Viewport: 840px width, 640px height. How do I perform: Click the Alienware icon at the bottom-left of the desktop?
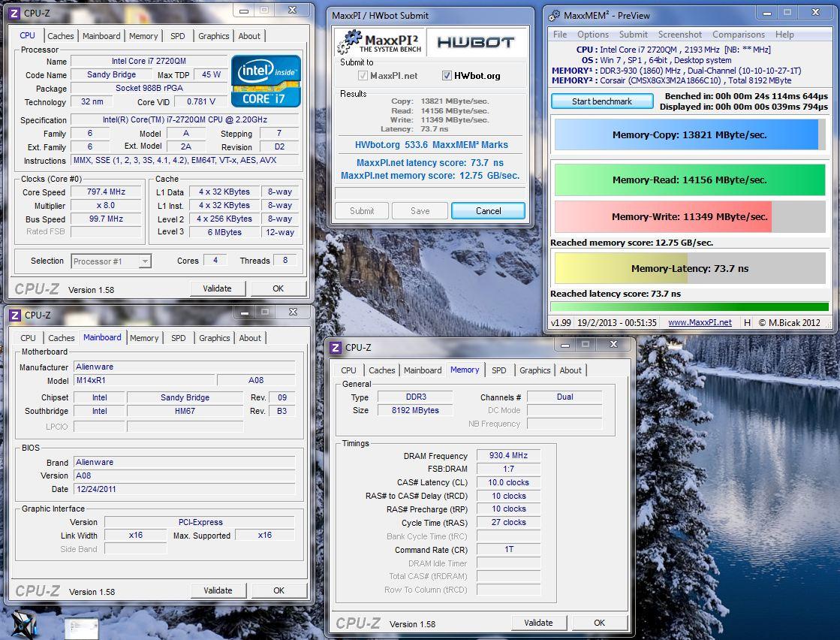[x=23, y=625]
